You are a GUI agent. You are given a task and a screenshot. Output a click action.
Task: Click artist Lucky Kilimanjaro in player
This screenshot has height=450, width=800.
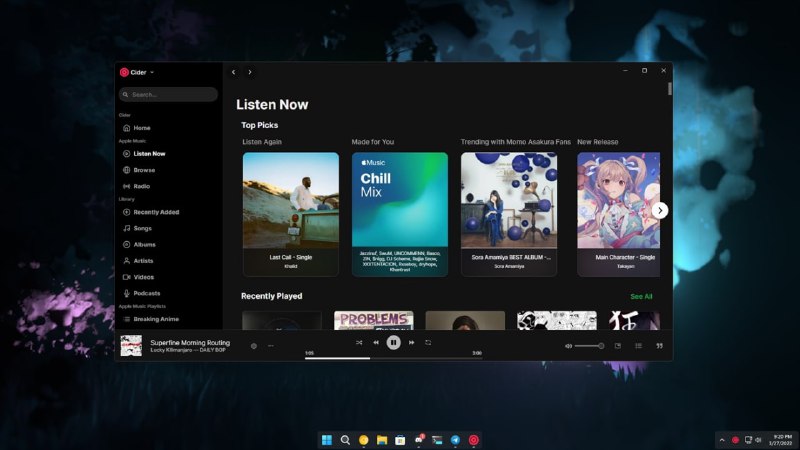click(x=170, y=351)
